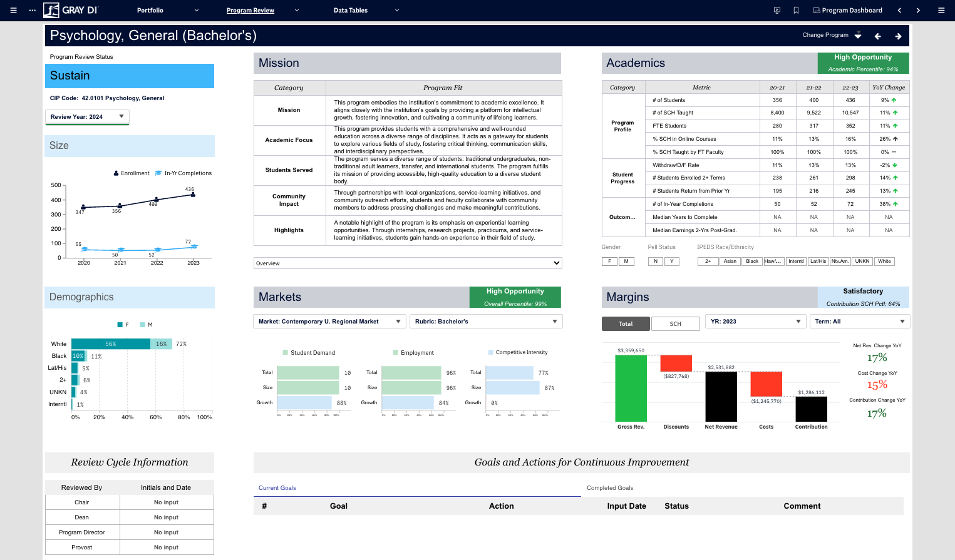The height and width of the screenshot is (560, 955).
Task: Open Program Dashboard from the top bar
Action: [847, 11]
